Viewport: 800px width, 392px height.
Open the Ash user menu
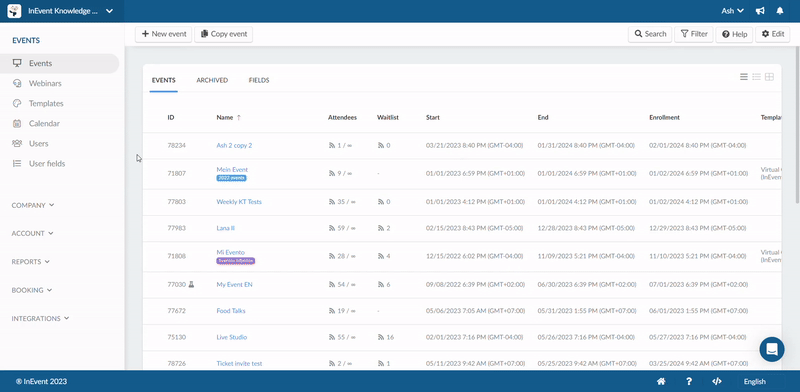[x=732, y=11]
